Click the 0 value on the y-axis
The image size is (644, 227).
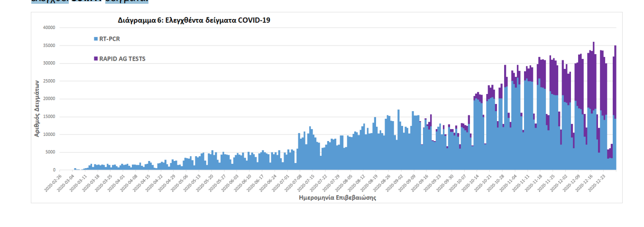pos(54,170)
